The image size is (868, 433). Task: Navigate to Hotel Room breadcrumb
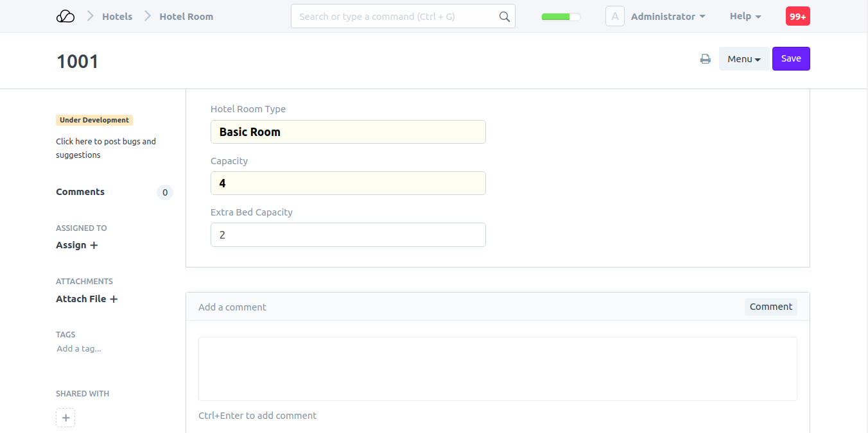(186, 17)
